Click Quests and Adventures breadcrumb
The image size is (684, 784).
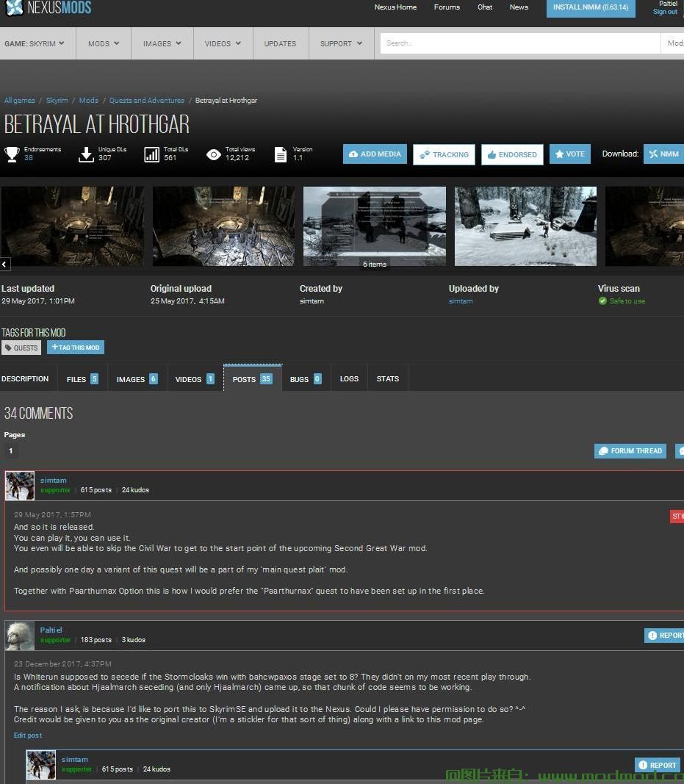click(x=146, y=101)
